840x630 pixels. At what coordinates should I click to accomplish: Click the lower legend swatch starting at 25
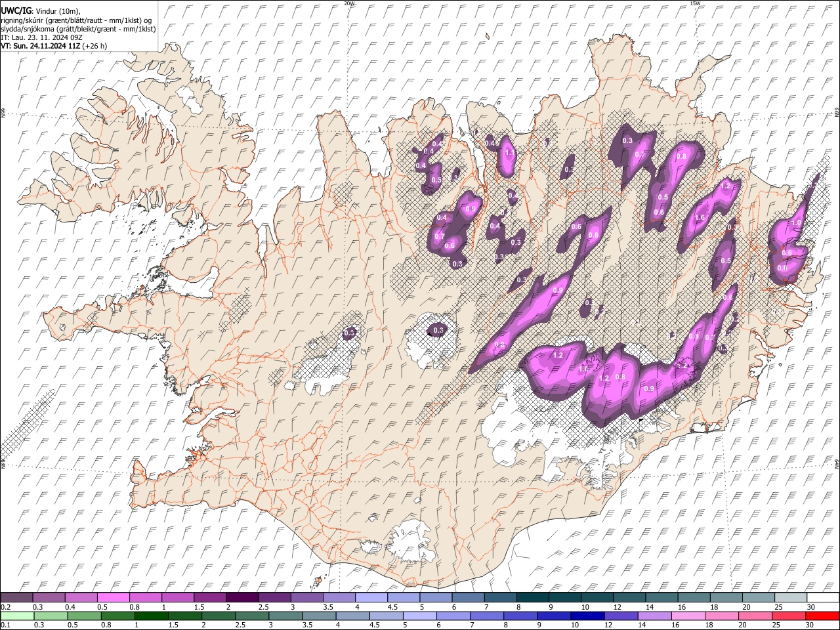pos(789,616)
